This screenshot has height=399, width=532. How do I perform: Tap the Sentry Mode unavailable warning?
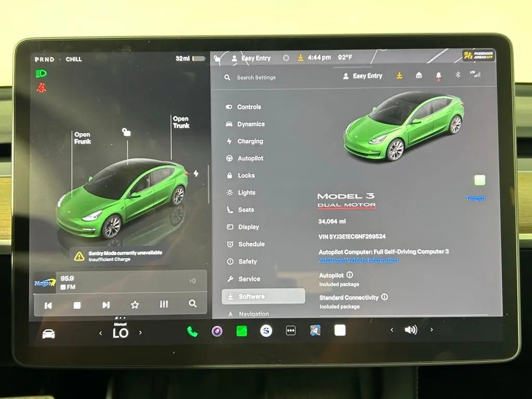tap(119, 256)
